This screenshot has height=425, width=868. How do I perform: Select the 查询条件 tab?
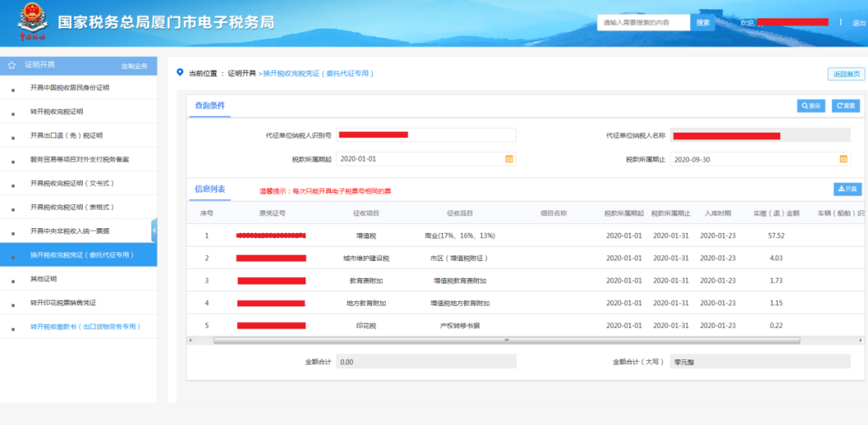(x=210, y=106)
